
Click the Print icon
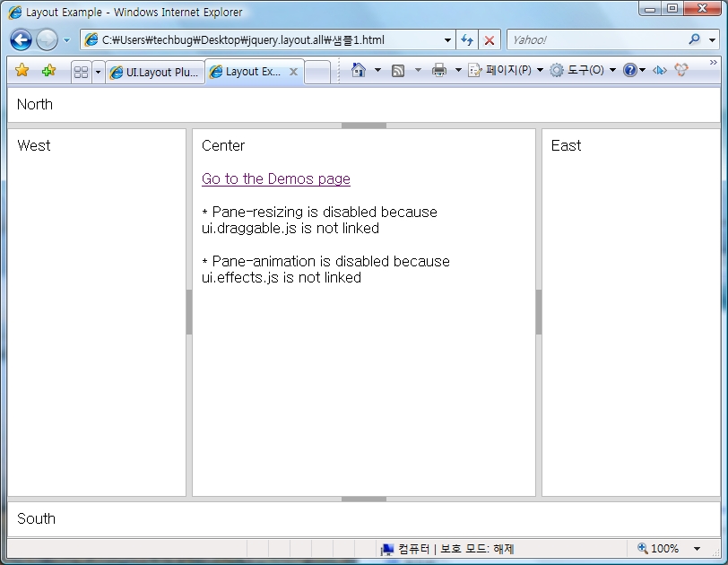(438, 70)
